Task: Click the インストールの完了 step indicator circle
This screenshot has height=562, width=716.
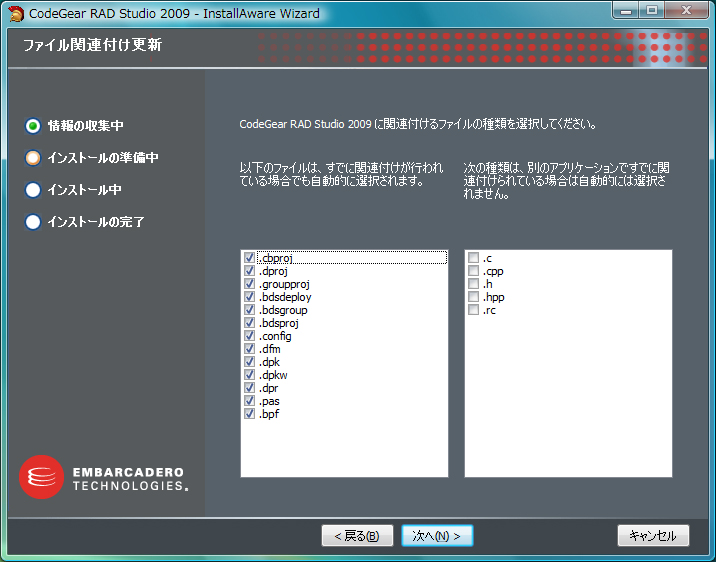Action: tap(33, 222)
